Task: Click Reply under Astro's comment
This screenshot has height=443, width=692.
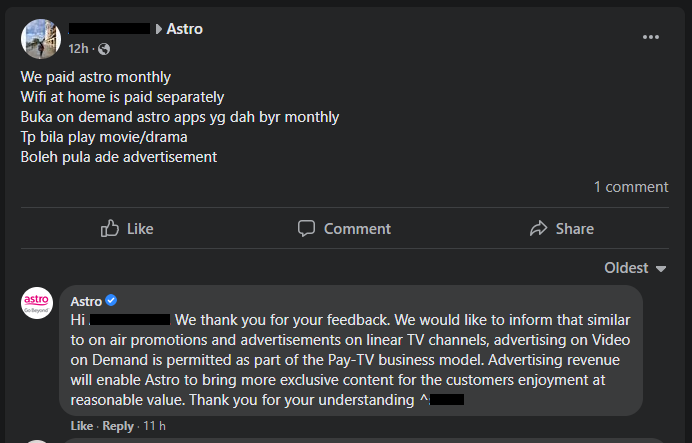Action: point(118,426)
